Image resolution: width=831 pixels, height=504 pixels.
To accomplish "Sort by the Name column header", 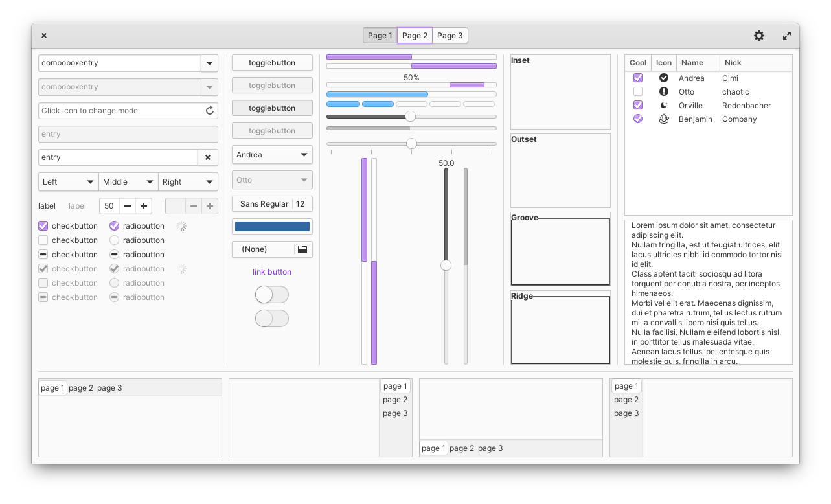I will pos(698,63).
